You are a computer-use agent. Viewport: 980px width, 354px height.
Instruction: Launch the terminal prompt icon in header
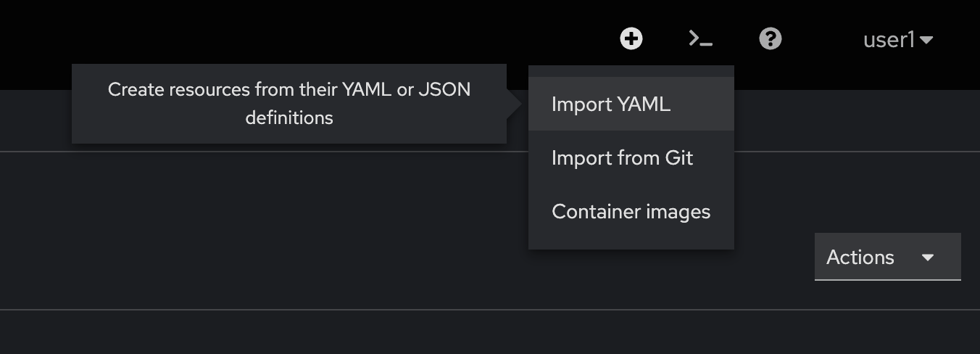pos(701,38)
